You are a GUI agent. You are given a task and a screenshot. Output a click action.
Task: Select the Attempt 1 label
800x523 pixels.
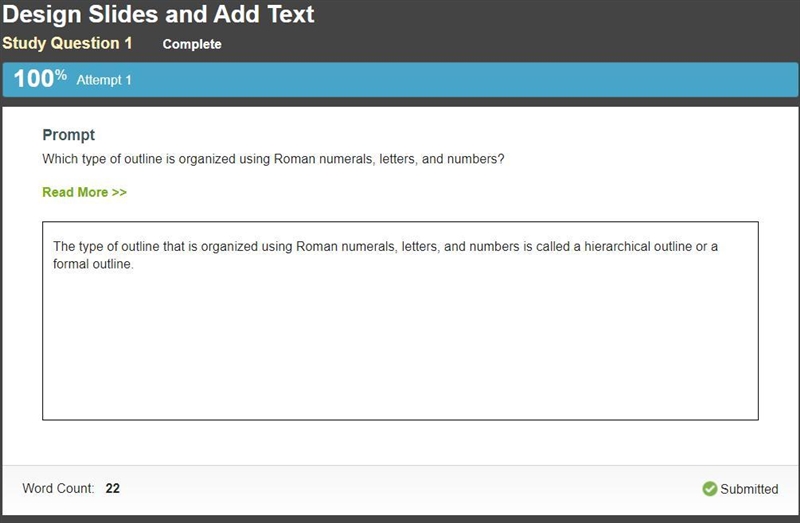point(104,80)
